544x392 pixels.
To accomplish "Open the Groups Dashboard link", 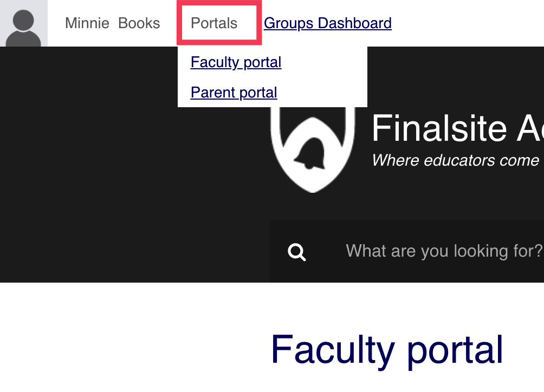I will point(327,23).
